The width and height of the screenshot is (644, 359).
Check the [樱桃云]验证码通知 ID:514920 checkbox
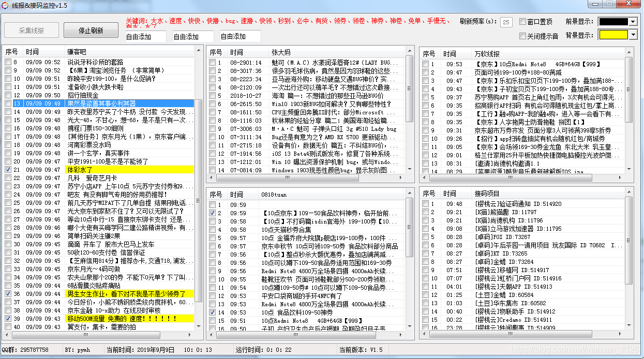pyautogui.click(x=425, y=204)
